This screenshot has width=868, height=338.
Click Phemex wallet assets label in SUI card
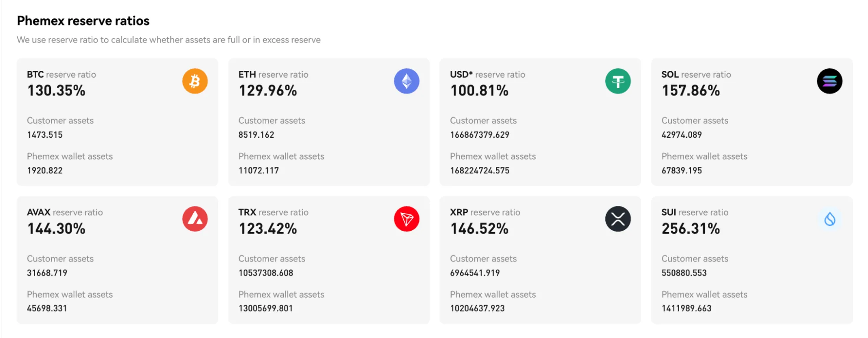(x=704, y=294)
